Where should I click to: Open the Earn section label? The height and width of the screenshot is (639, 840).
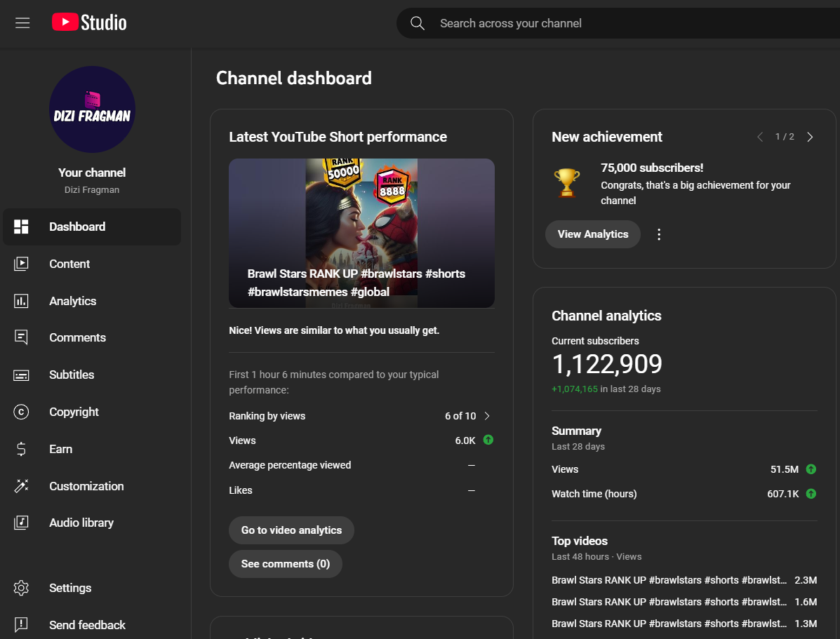tap(60, 449)
